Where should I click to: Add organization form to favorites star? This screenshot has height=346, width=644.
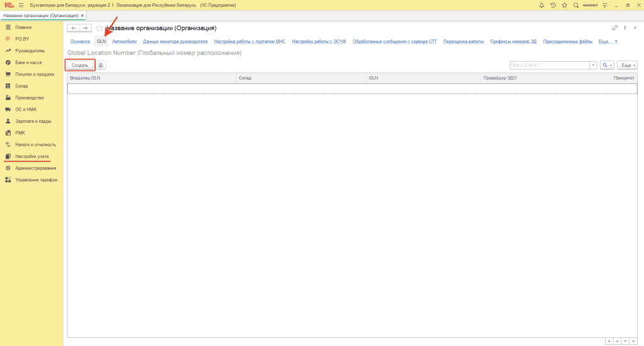click(x=99, y=28)
